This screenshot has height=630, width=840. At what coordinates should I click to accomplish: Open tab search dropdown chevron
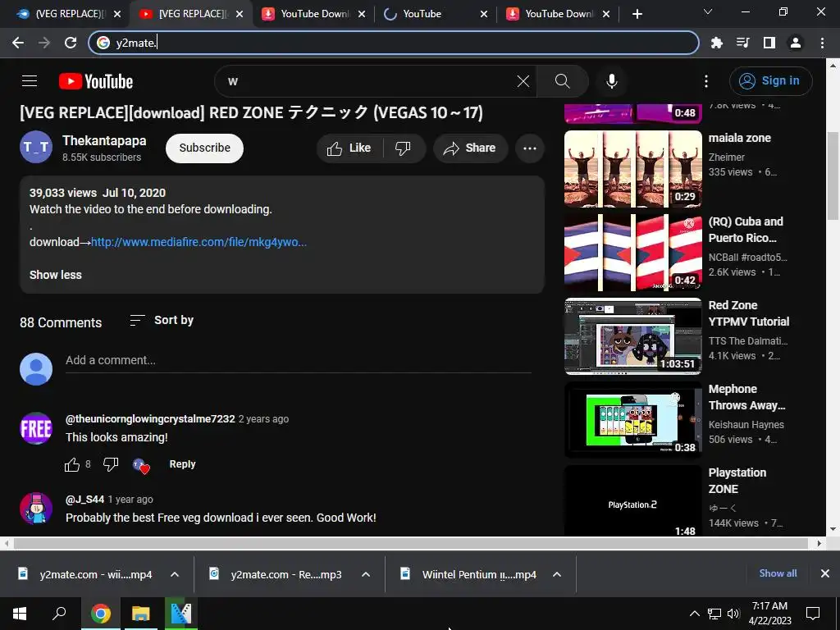point(708,11)
